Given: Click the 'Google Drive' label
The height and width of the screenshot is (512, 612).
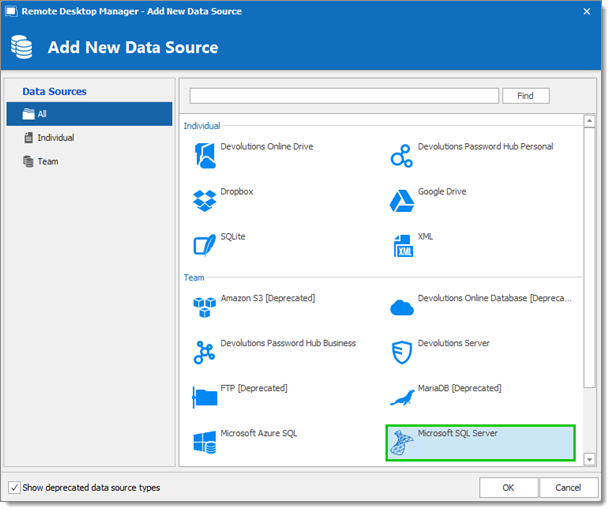Looking at the screenshot, I should click(442, 192).
